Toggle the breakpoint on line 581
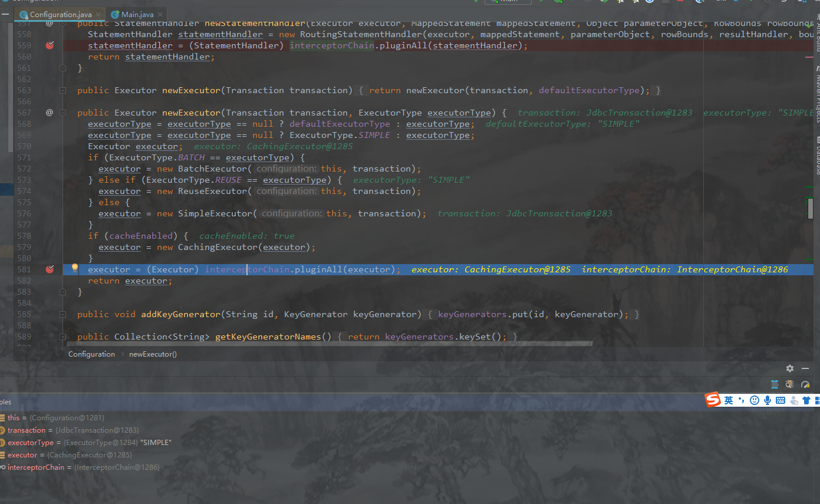This screenshot has height=504, width=820. click(x=50, y=269)
